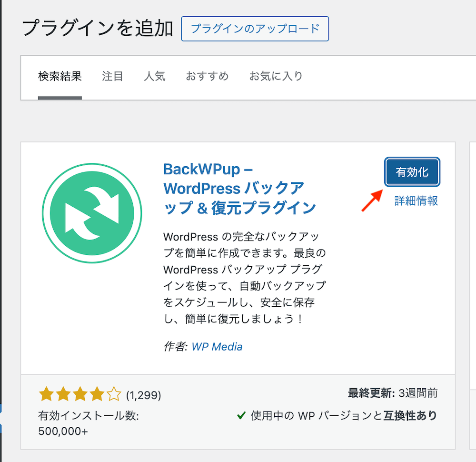Click the red arrow pointing at 有効化
Screen dimensions: 476x462
point(372,200)
